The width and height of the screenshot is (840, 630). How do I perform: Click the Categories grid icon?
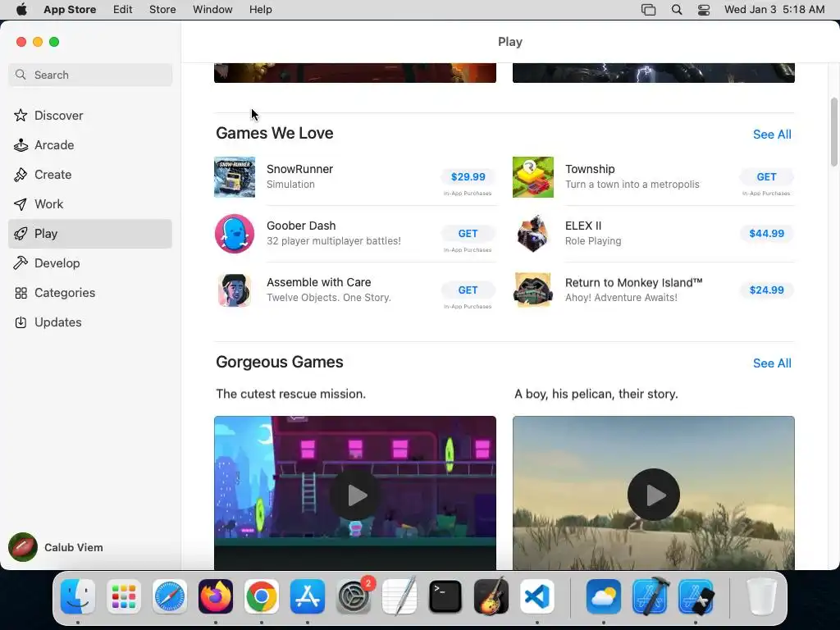(21, 293)
